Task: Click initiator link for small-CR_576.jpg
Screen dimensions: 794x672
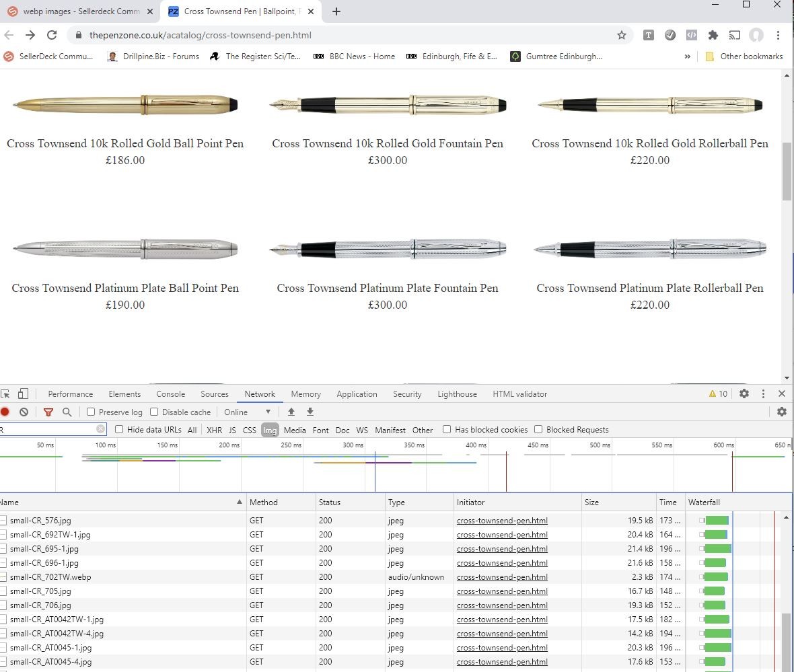Action: pos(502,520)
